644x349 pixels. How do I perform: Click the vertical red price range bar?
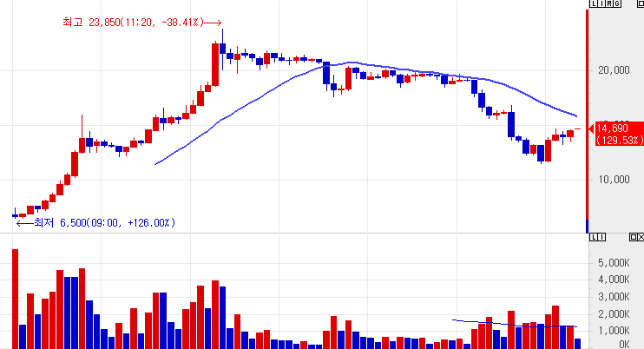click(x=587, y=114)
